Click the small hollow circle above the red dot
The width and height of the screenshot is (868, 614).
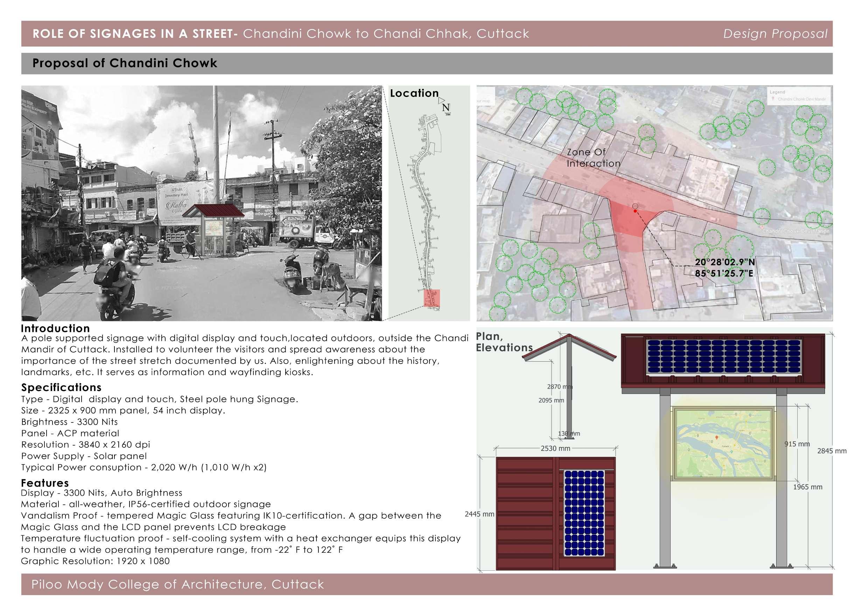635,206
